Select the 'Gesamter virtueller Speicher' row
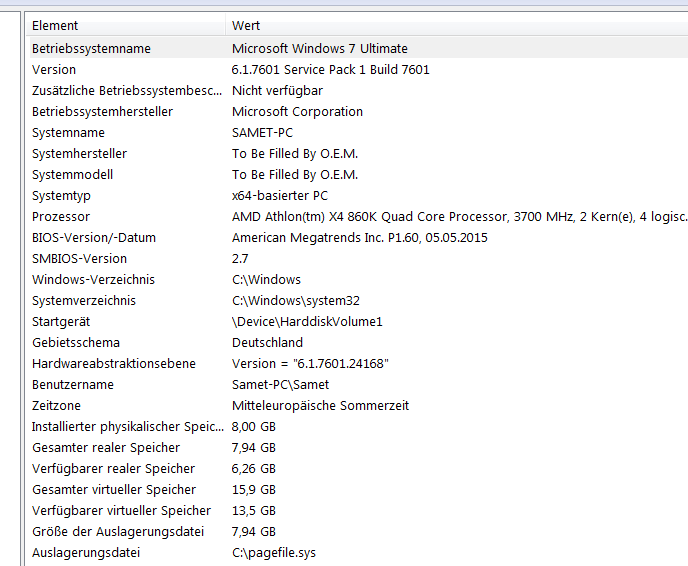The width and height of the screenshot is (688, 566). coord(359,490)
